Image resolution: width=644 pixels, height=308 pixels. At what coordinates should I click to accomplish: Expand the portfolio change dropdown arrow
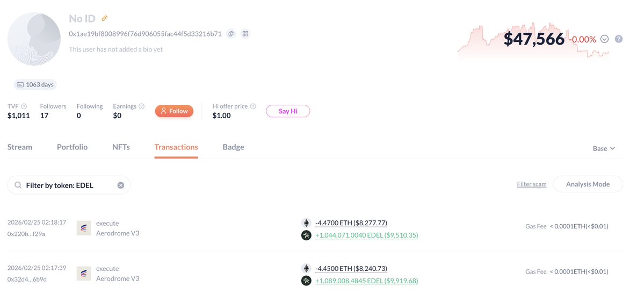tap(604, 39)
